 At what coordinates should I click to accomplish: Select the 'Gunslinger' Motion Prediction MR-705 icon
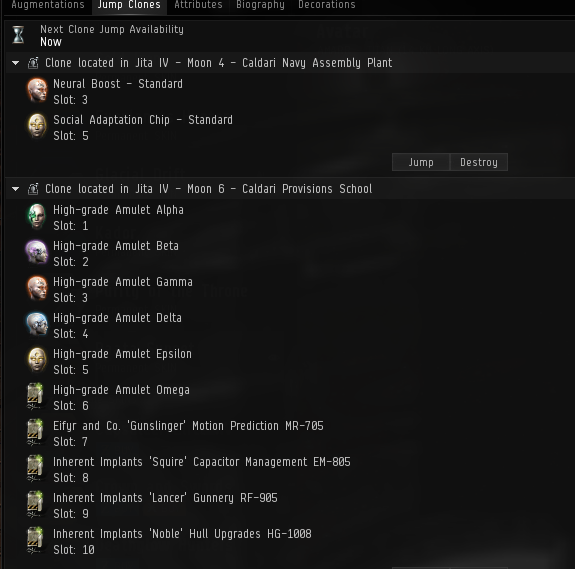click(36, 433)
